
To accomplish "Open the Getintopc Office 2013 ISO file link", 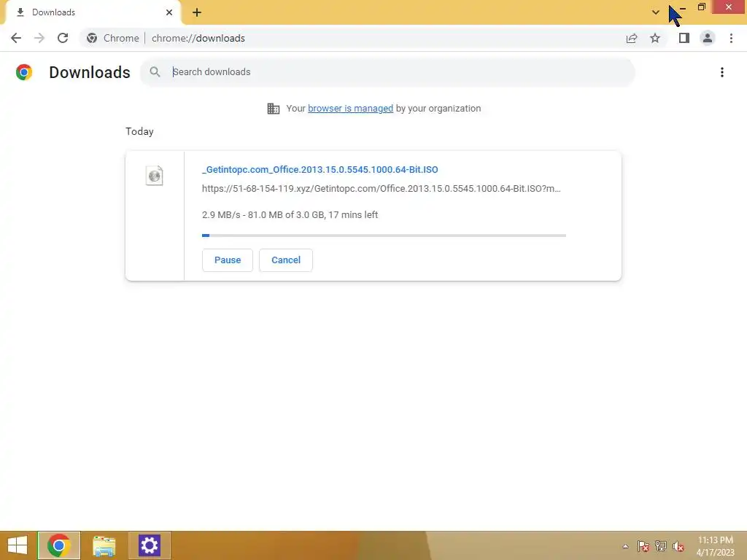I will 320,169.
